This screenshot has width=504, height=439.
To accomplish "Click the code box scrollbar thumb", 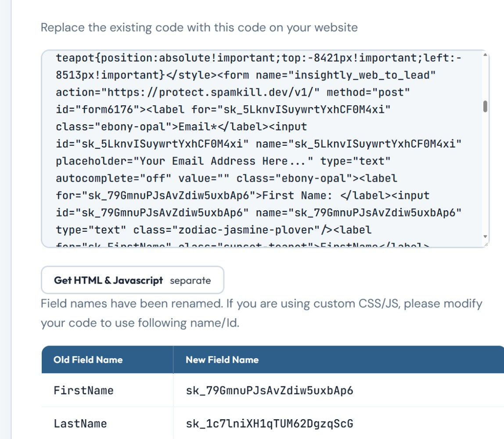I will (x=485, y=106).
